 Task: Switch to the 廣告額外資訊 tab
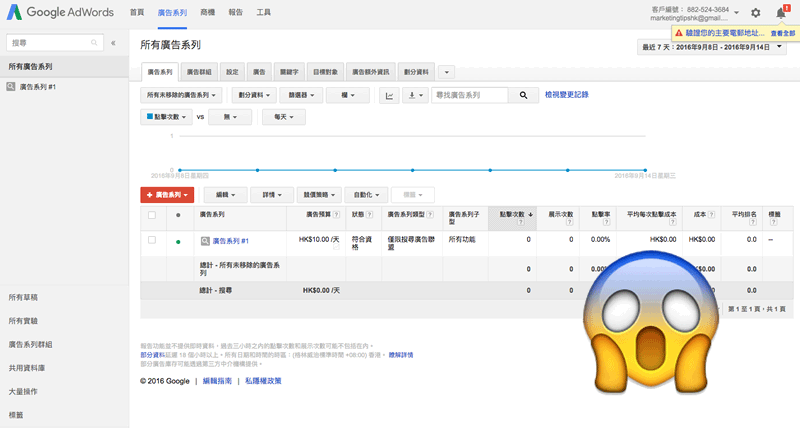[370, 72]
